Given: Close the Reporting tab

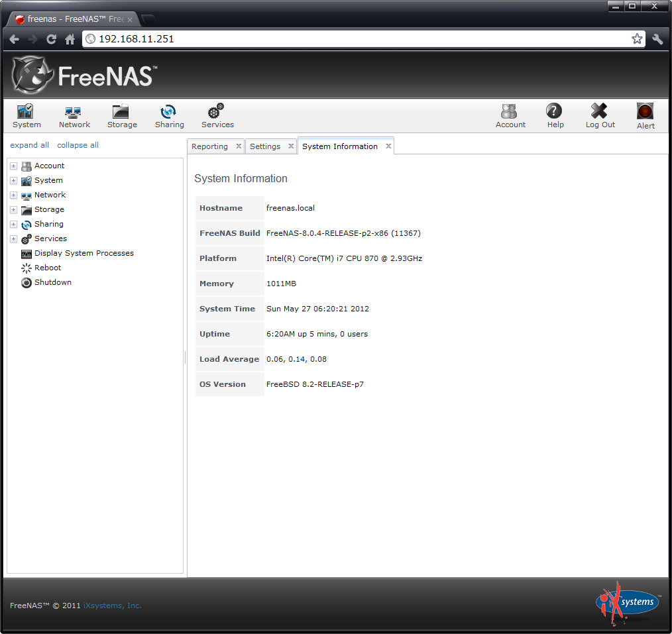Looking at the screenshot, I should pyautogui.click(x=239, y=146).
